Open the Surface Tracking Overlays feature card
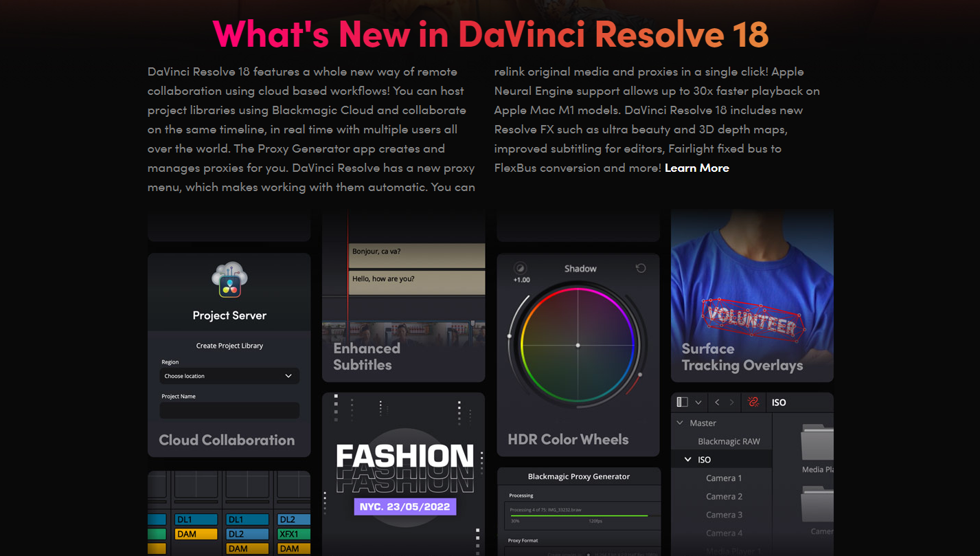Image resolution: width=980 pixels, height=556 pixels. pyautogui.click(x=752, y=296)
